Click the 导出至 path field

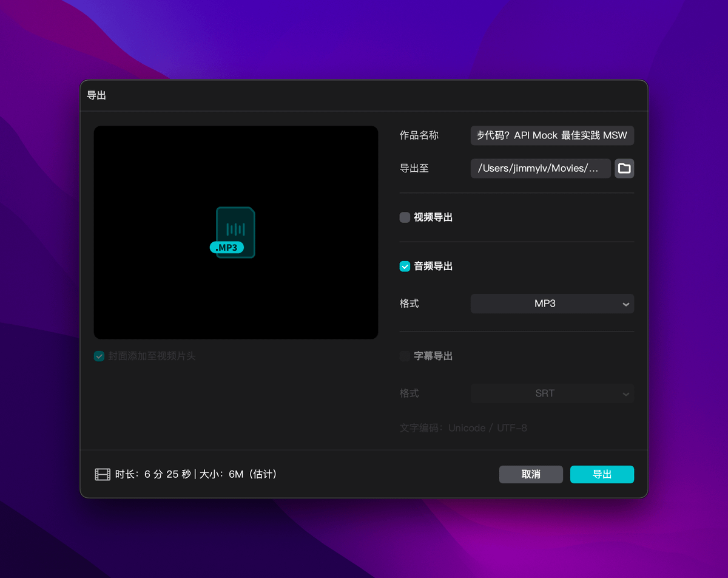coord(540,168)
